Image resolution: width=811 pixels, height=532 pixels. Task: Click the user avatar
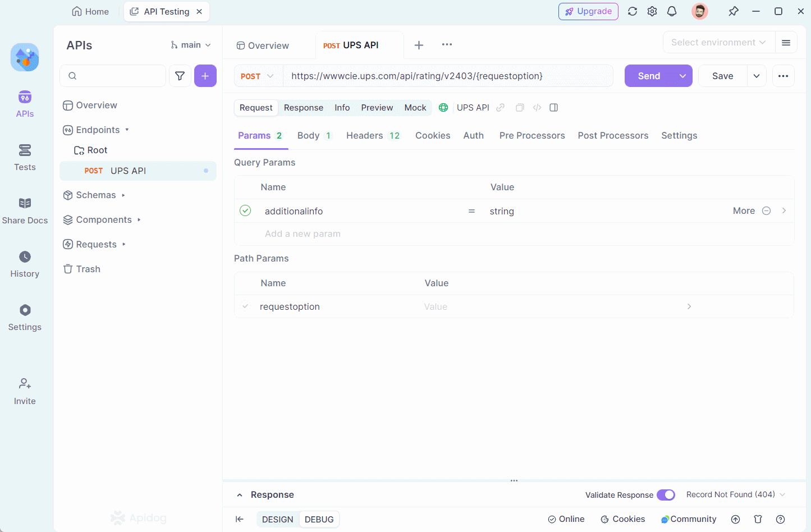coord(699,11)
